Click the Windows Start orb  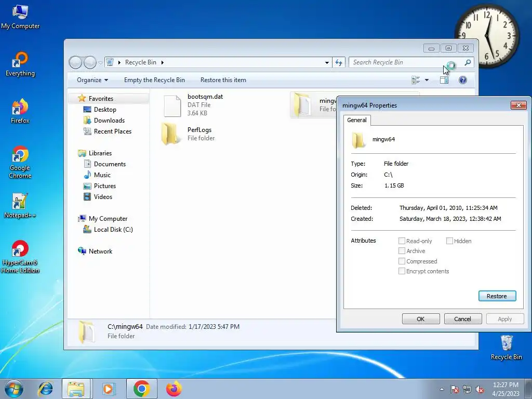click(14, 389)
